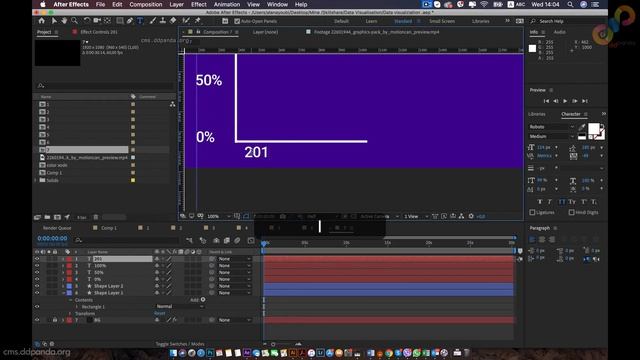Toggle visibility of the BG layer
This screenshot has width=640, height=360.
[x=37, y=320]
